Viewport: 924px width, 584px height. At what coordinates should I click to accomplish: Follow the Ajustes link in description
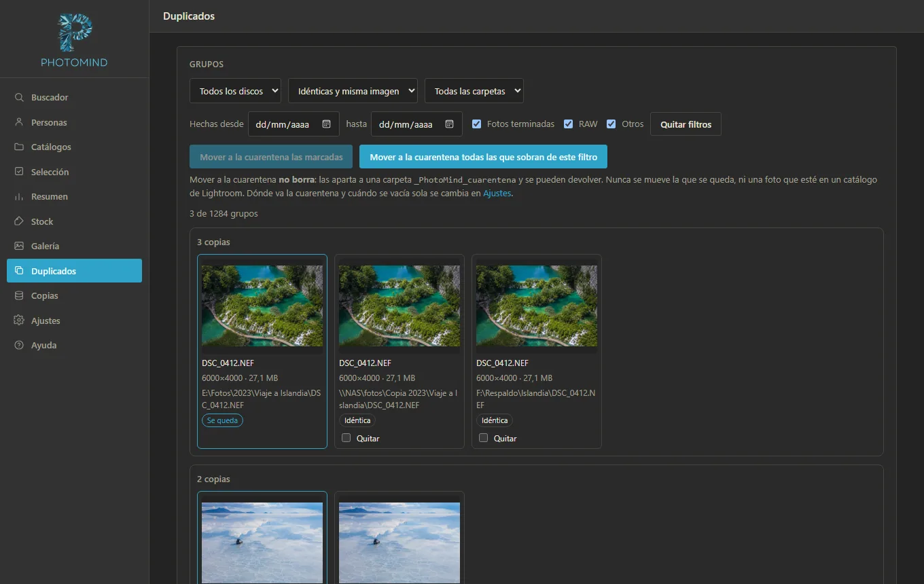coord(497,194)
